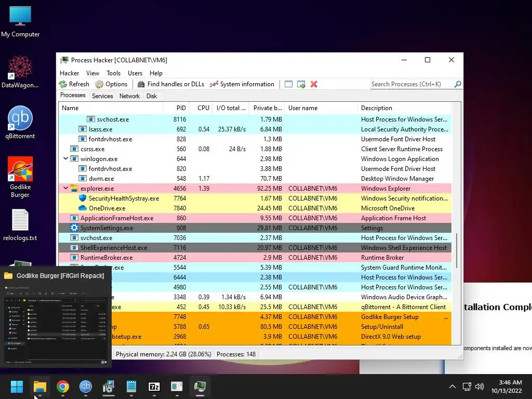Open the volume speaker tray icon
Viewport: 532px width, 399px height.
click(x=480, y=387)
